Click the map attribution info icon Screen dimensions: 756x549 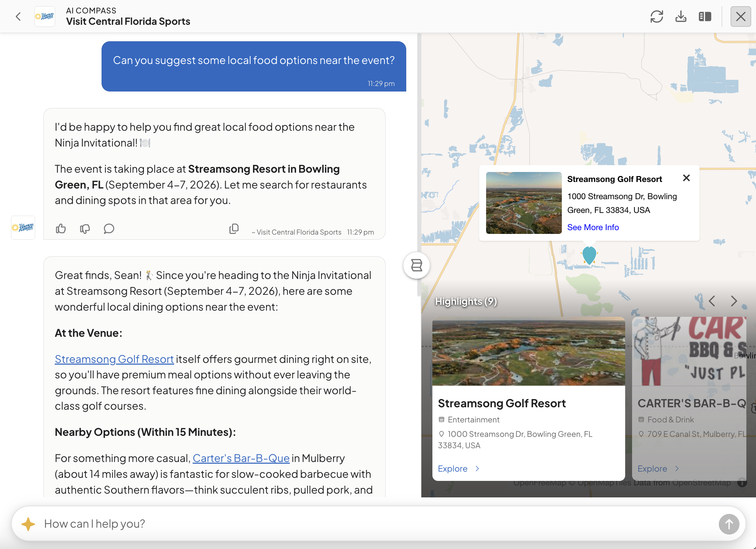click(742, 483)
